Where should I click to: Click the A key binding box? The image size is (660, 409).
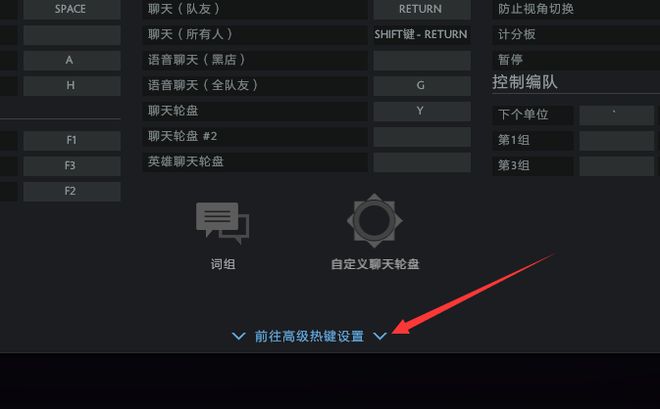point(72,60)
